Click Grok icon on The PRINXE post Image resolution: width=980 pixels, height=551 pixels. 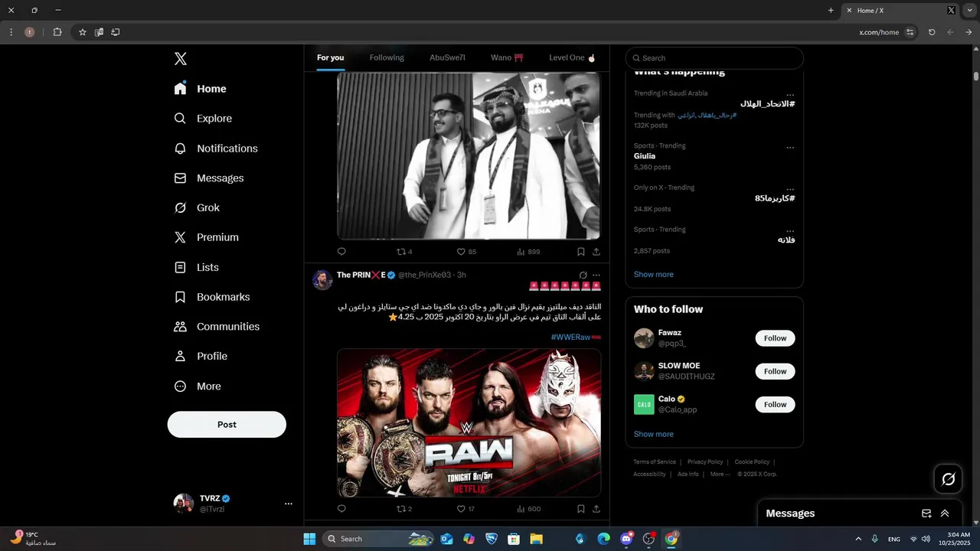click(583, 275)
